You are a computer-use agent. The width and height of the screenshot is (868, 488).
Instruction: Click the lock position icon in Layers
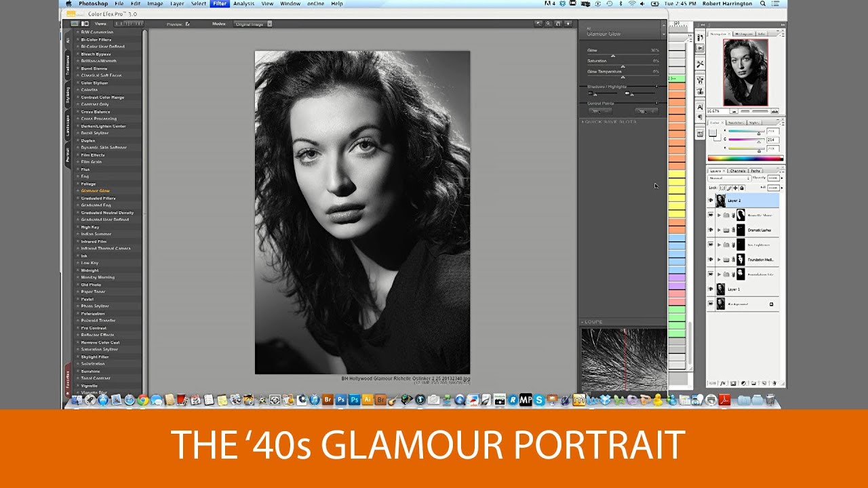(x=735, y=188)
